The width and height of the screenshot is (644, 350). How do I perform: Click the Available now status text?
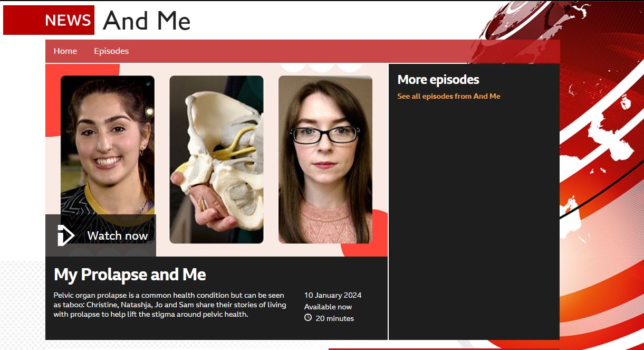tap(328, 307)
